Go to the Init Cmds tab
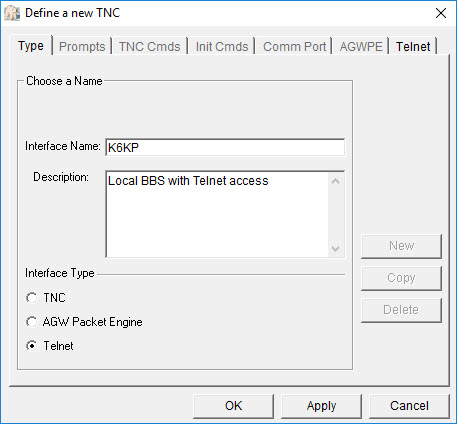This screenshot has width=457, height=424. 222,46
